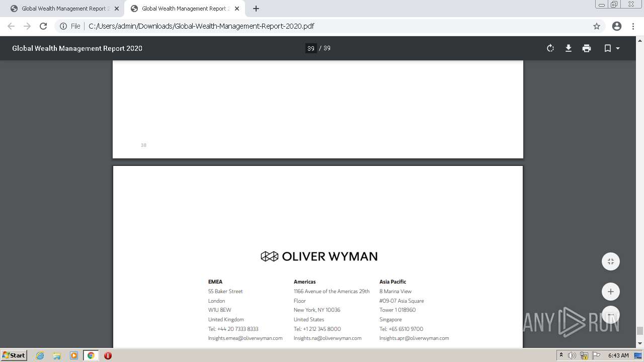View site information icon
Screen dimensions: 644x362
pos(63,26)
